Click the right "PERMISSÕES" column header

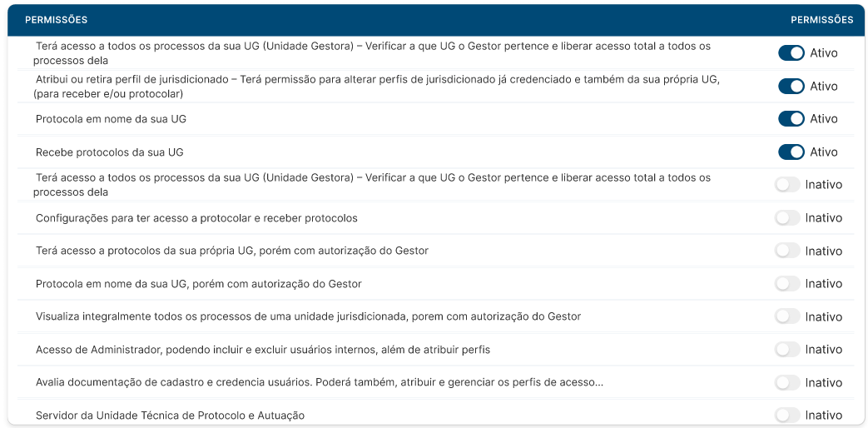(x=821, y=20)
